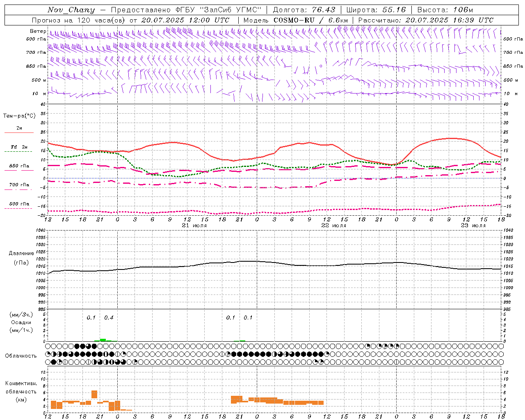The width and height of the screenshot is (525, 420).
Task: Click the "Конвективн." convective cloud label
Action: 21,383
